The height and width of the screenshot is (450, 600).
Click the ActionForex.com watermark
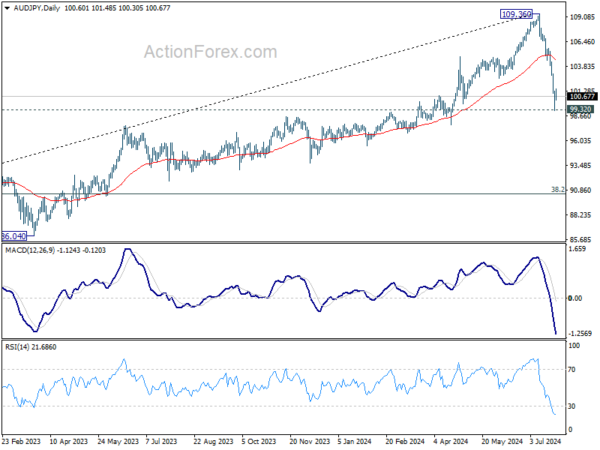[210, 52]
